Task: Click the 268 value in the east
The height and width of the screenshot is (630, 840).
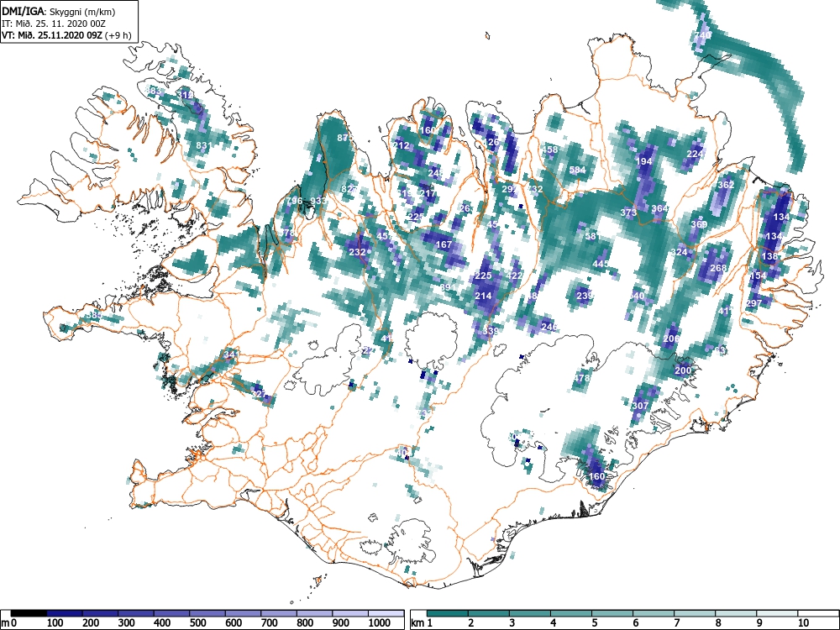Action: (x=718, y=268)
